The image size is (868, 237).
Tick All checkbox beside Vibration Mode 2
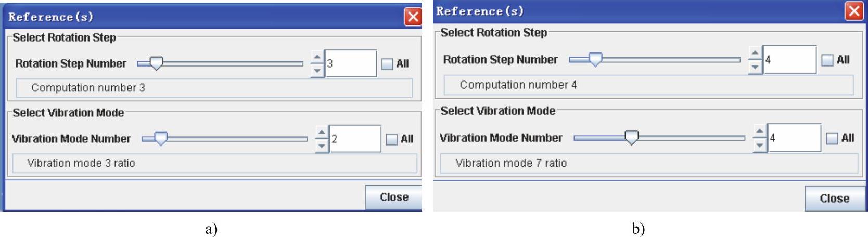click(391, 139)
